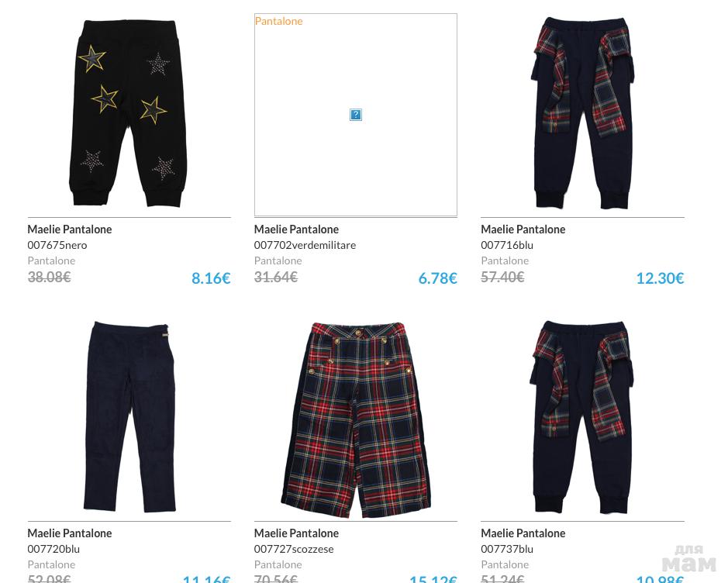Open Maelie Pantalone 007716blu title
728x583 pixels.
pos(523,229)
